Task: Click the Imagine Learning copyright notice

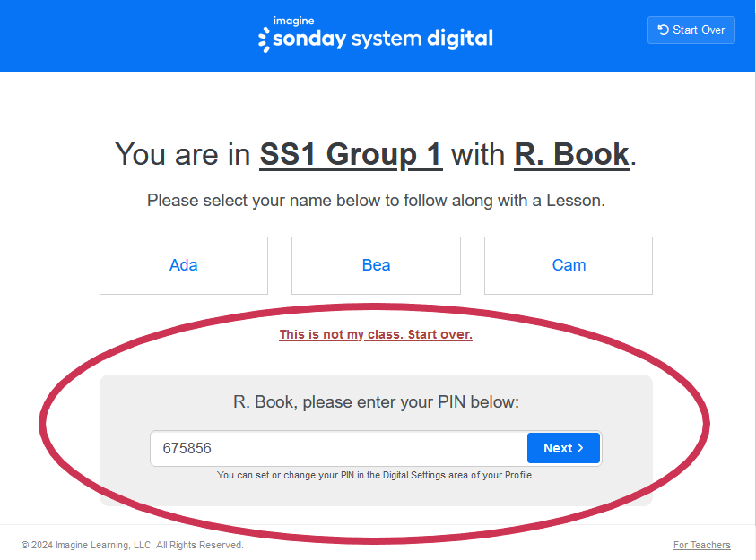Action: [133, 545]
